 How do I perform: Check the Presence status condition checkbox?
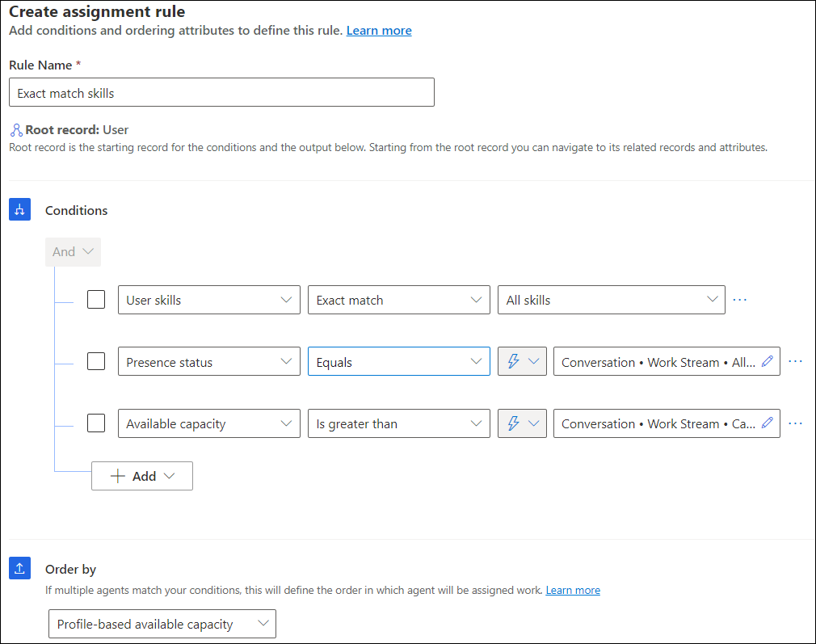(x=96, y=361)
